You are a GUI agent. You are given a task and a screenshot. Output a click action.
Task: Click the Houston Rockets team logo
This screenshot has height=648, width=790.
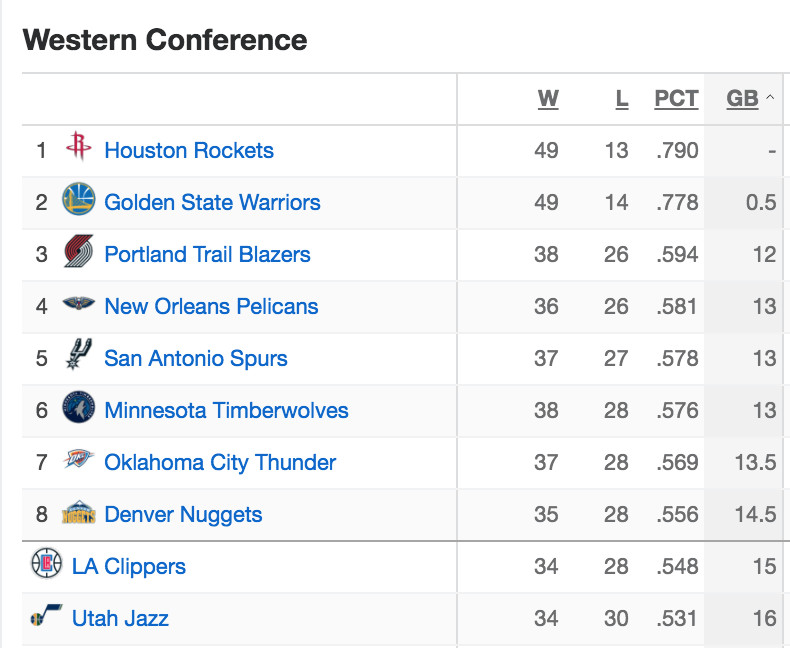79,146
